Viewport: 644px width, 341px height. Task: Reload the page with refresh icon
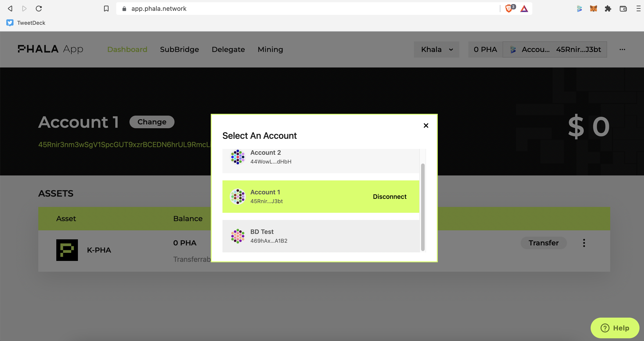pyautogui.click(x=39, y=9)
